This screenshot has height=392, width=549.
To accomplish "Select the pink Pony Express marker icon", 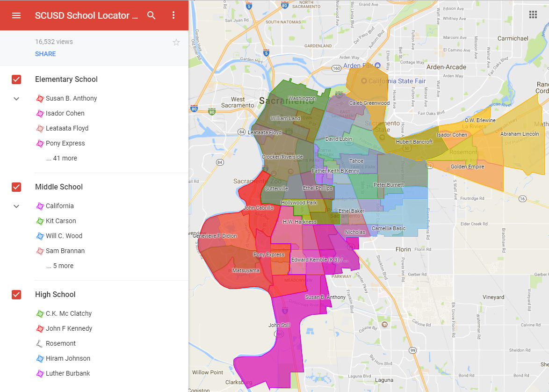I will (x=39, y=143).
